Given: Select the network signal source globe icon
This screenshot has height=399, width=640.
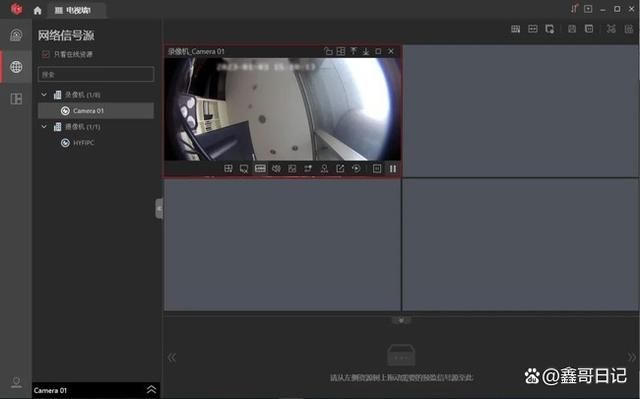Looking at the screenshot, I should pos(16,67).
